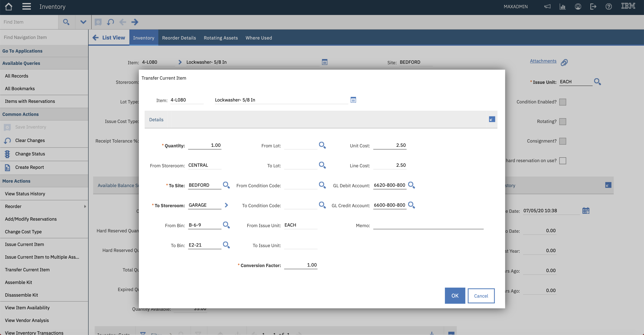Image resolution: width=644 pixels, height=335 pixels.
Task: Open From Bin lookup magnifier
Action: pyautogui.click(x=226, y=225)
